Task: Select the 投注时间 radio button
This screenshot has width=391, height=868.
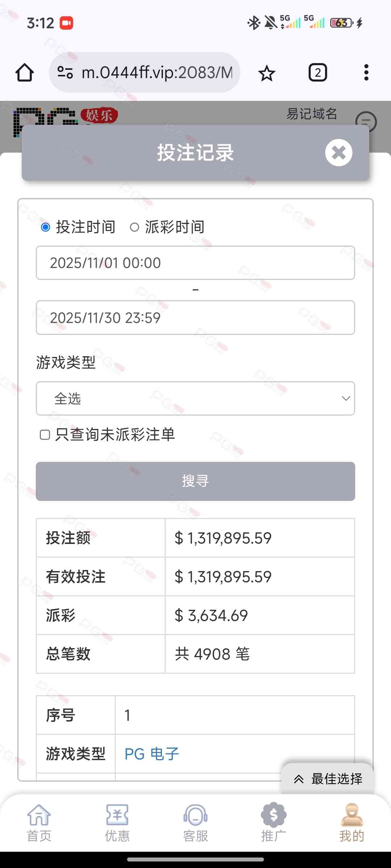Action: point(46,227)
